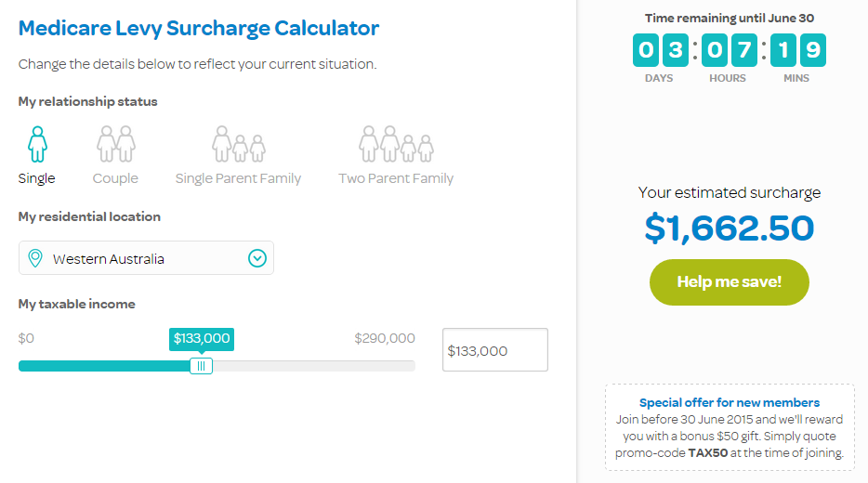Click the days countdown digits

pyautogui.click(x=661, y=50)
